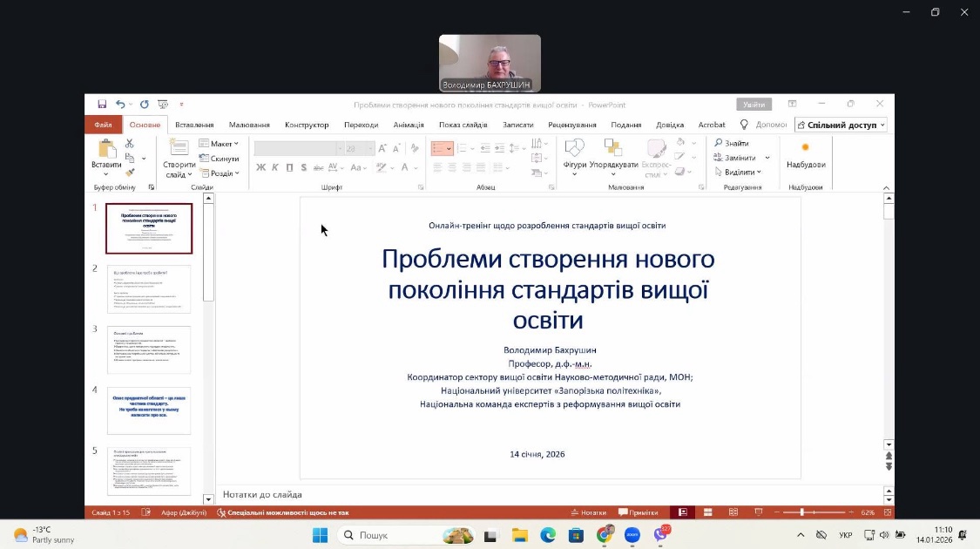
Task: Toggle the Notes (Нотатки) pane
Action: click(x=588, y=512)
